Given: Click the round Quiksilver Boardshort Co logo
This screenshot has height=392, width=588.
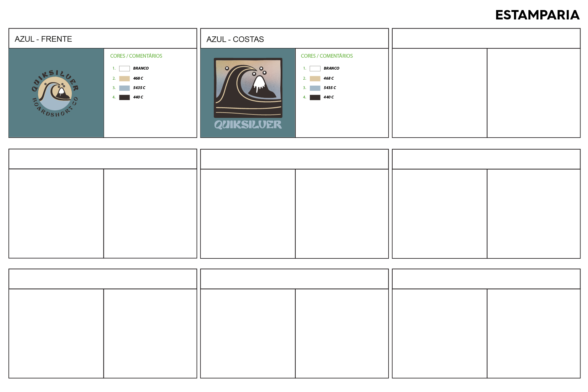Looking at the screenshot, I should (x=55, y=93).
